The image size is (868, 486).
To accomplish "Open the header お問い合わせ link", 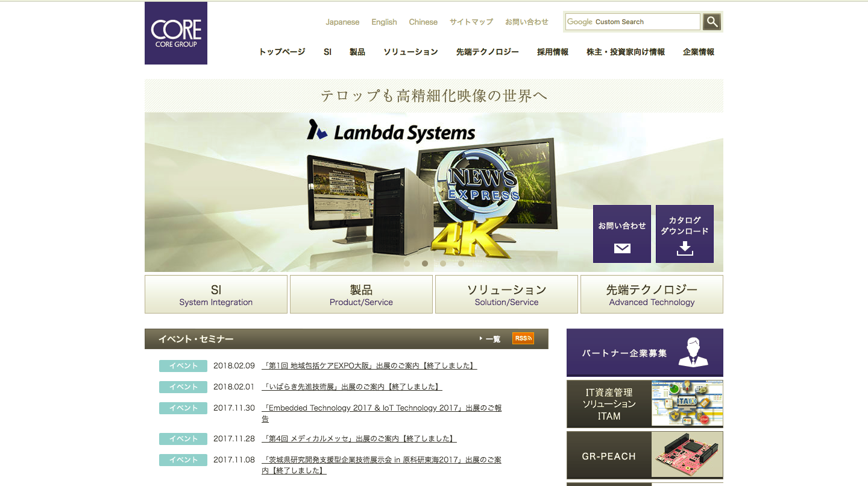I will 527,22.
